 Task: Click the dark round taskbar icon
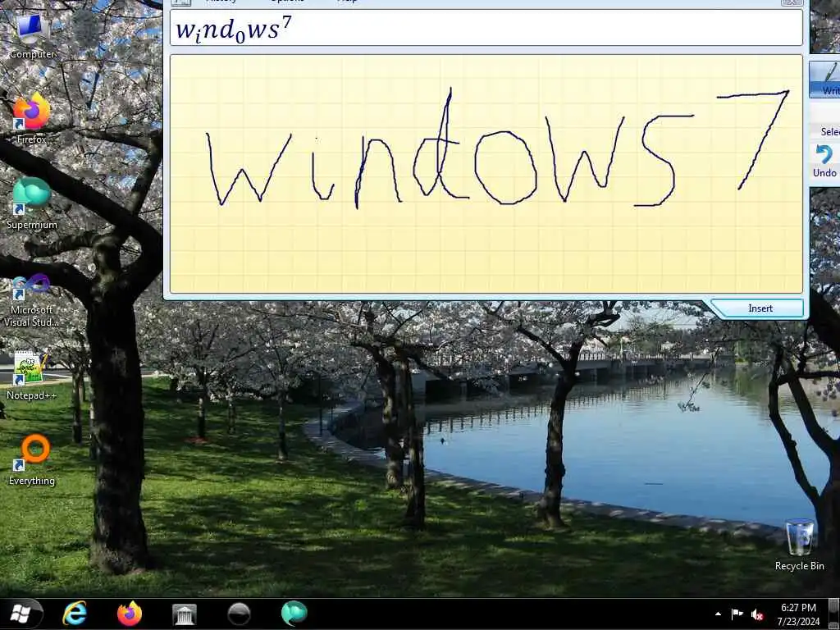tap(239, 614)
